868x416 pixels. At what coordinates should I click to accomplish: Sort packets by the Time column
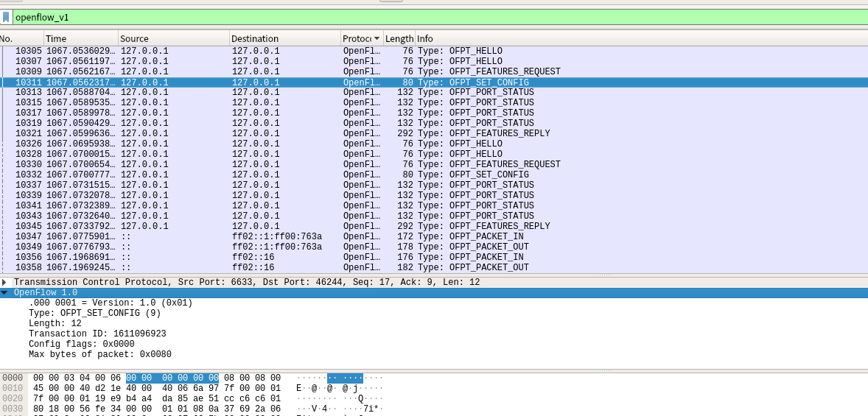(x=81, y=39)
